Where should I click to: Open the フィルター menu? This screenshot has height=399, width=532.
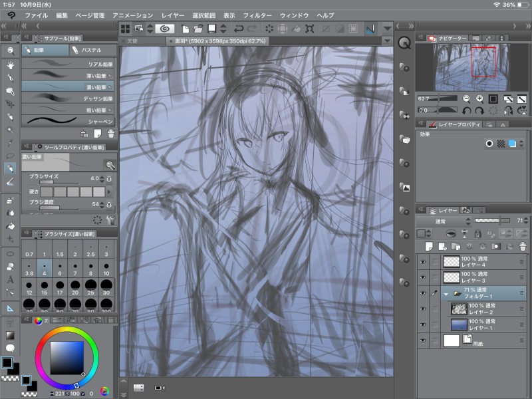coord(257,15)
